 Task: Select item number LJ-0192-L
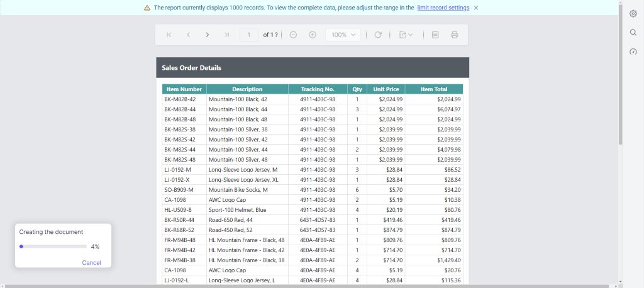177,280
